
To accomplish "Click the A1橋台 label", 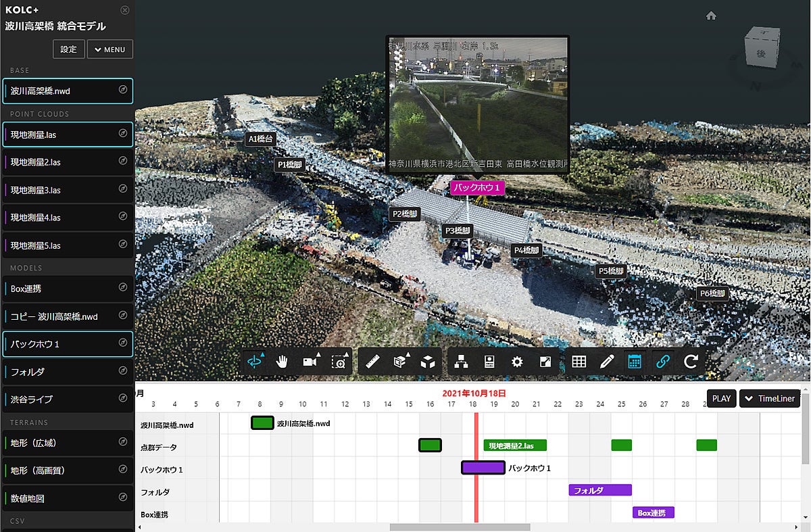I will tap(260, 139).
